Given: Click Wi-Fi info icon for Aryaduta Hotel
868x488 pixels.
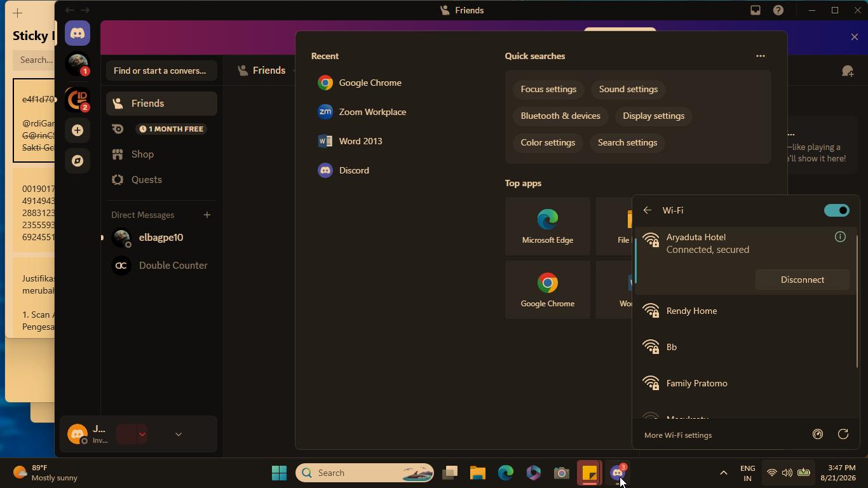Looking at the screenshot, I should point(840,237).
